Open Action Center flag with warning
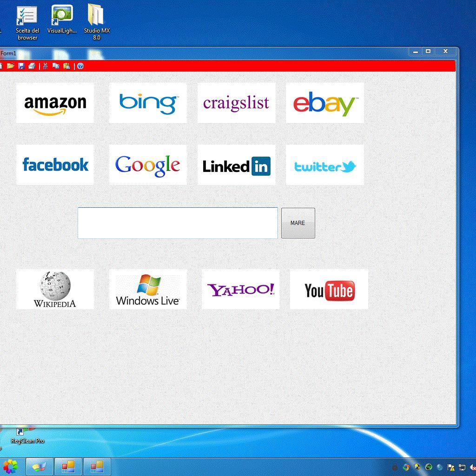Image resolution: width=476 pixels, height=476 pixels. [451, 468]
